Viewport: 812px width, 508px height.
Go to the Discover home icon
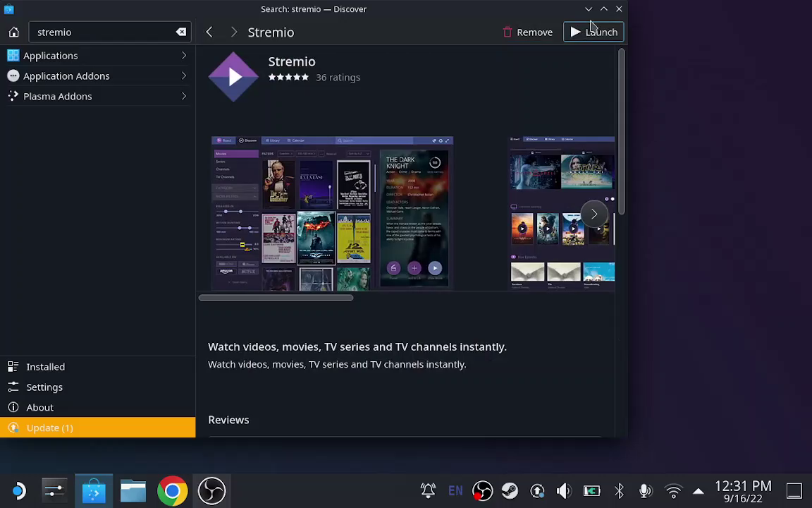[x=14, y=32]
